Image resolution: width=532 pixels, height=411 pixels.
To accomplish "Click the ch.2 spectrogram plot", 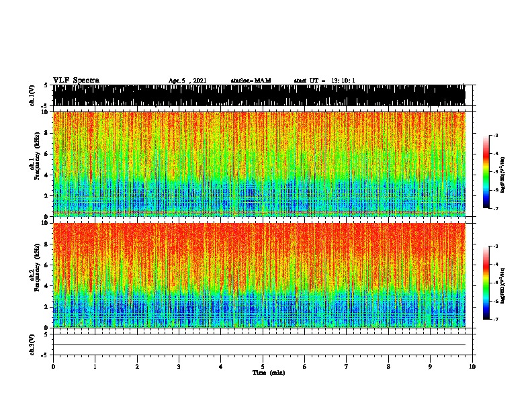I will pyautogui.click(x=259, y=275).
